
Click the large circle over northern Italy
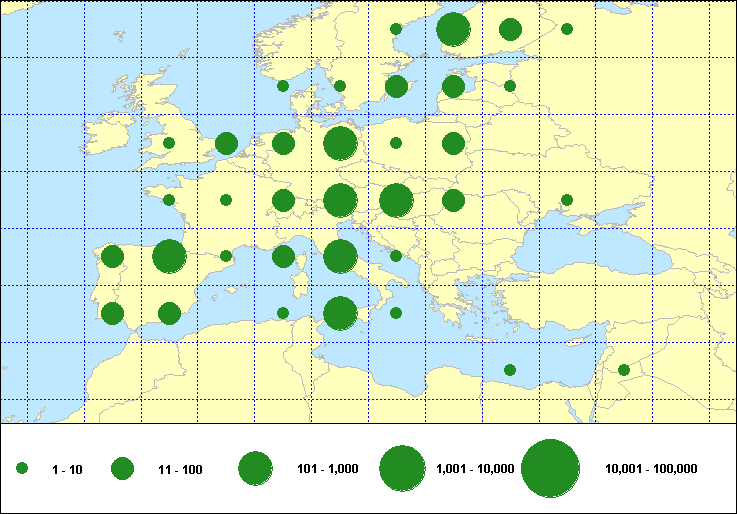(340, 256)
